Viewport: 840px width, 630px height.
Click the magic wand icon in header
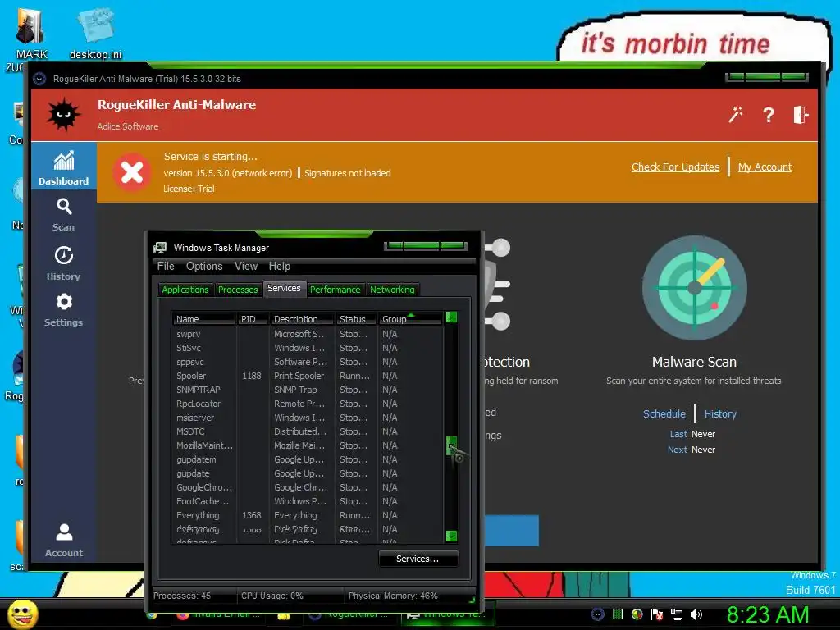(736, 115)
